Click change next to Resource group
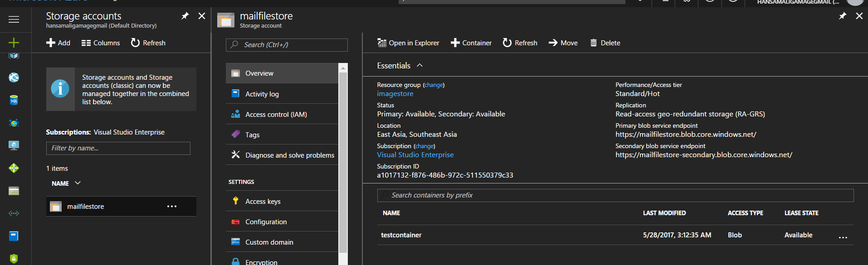Screen dimensions: 868x265 coord(434,85)
